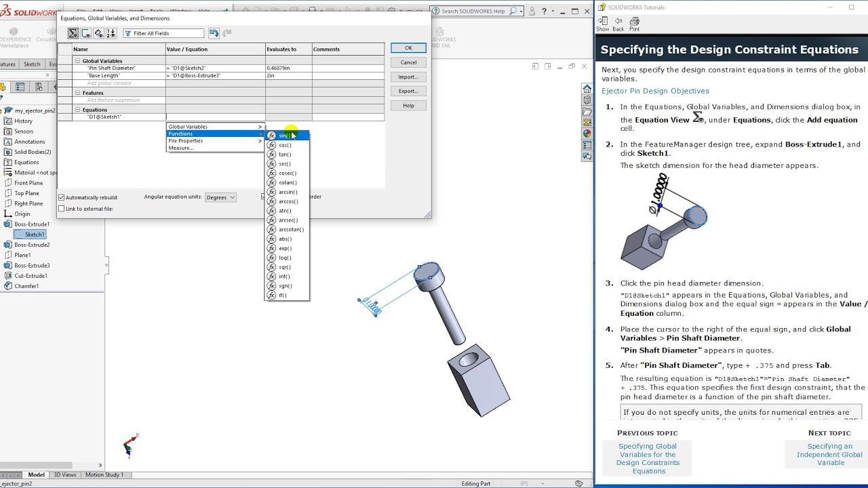
Task: Click Show icon in Tutorials window
Action: [x=603, y=24]
